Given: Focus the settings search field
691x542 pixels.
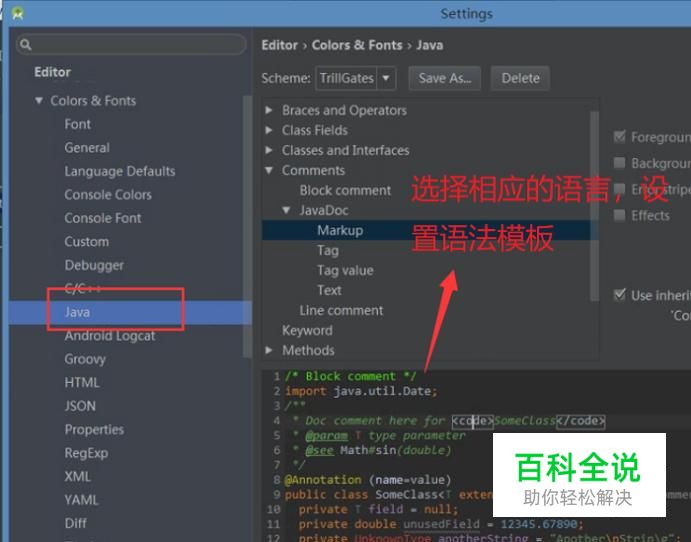Looking at the screenshot, I should 131,45.
